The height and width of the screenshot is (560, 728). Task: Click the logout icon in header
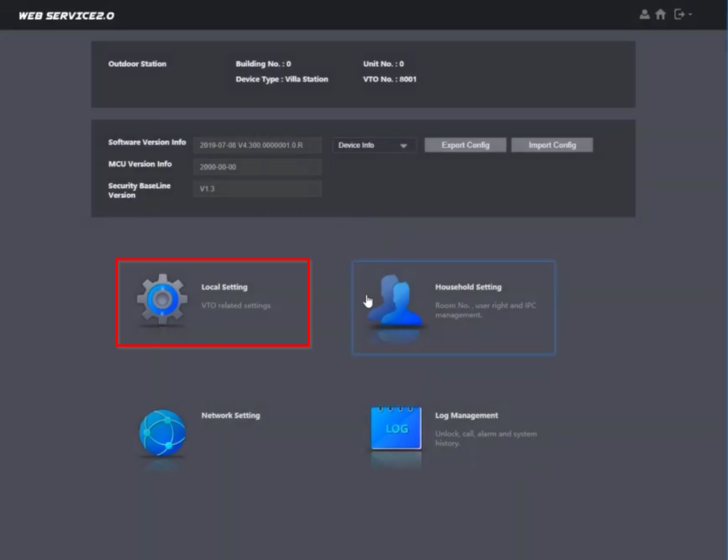pos(679,14)
